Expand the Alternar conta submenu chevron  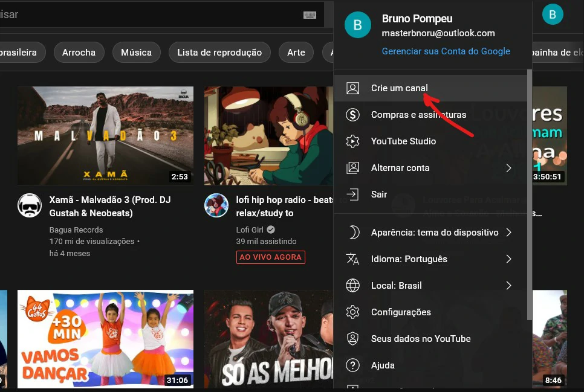click(509, 168)
